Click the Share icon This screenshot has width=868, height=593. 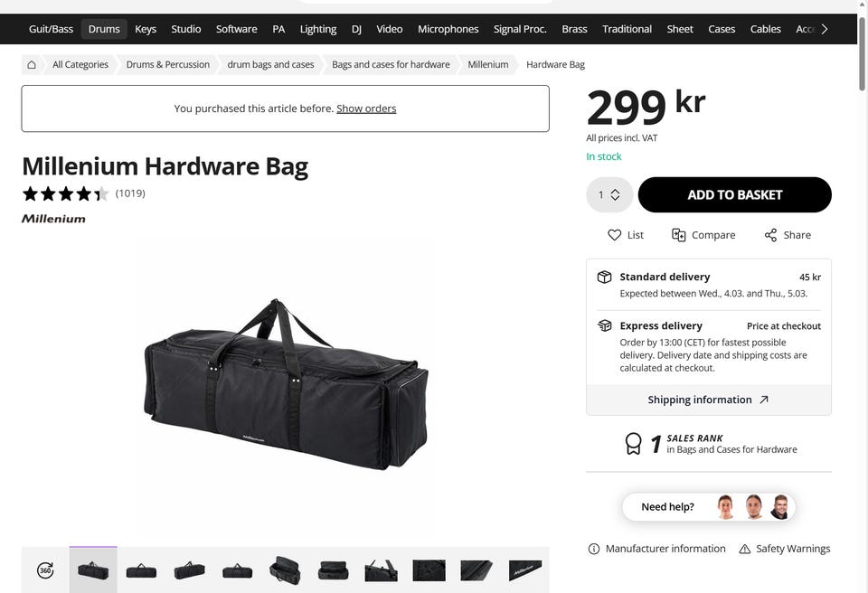(770, 235)
